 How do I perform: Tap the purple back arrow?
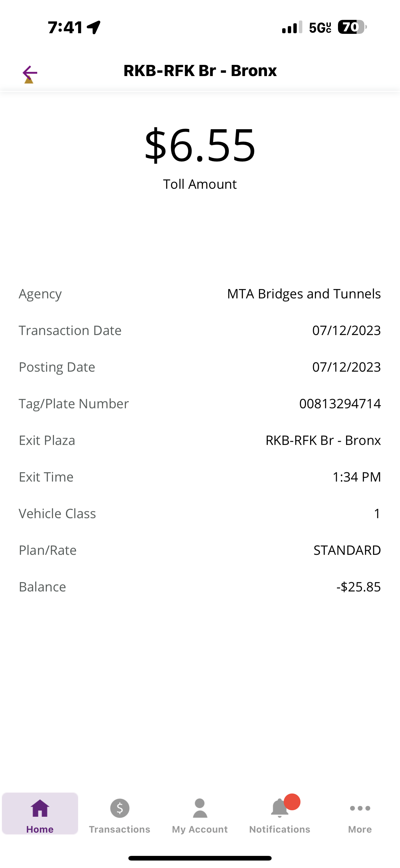click(30, 73)
